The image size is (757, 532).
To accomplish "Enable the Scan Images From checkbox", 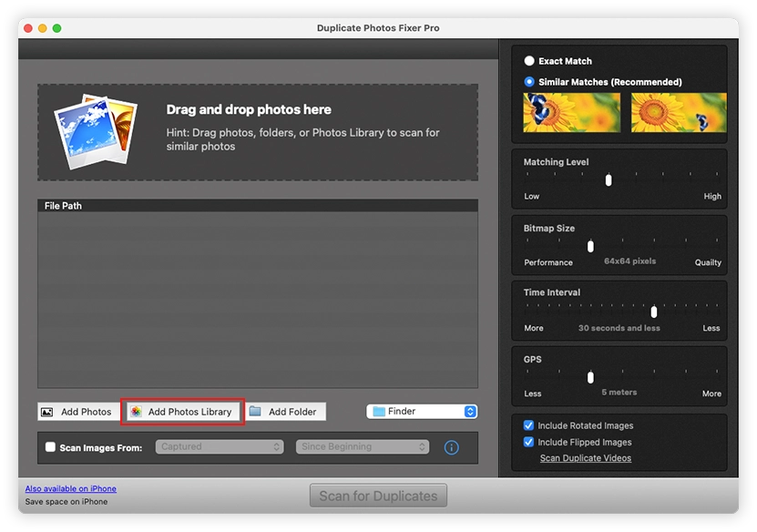I will tap(50, 447).
